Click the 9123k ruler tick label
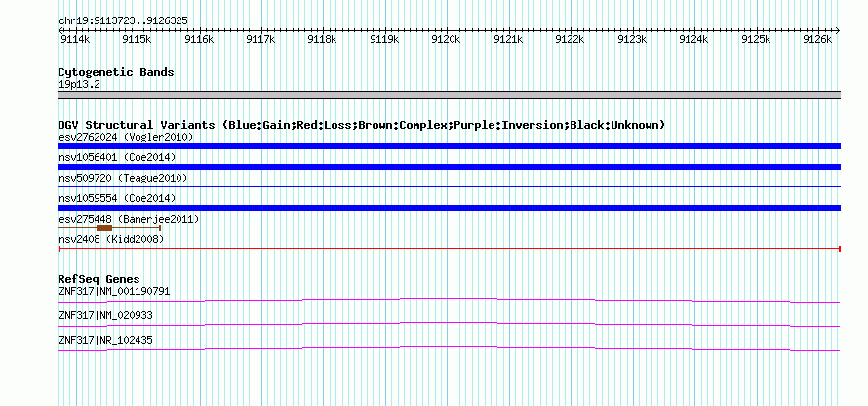868x406 pixels. click(632, 39)
